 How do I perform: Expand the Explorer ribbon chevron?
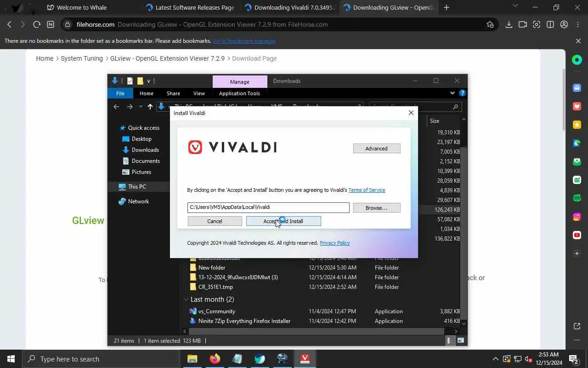coord(452,93)
